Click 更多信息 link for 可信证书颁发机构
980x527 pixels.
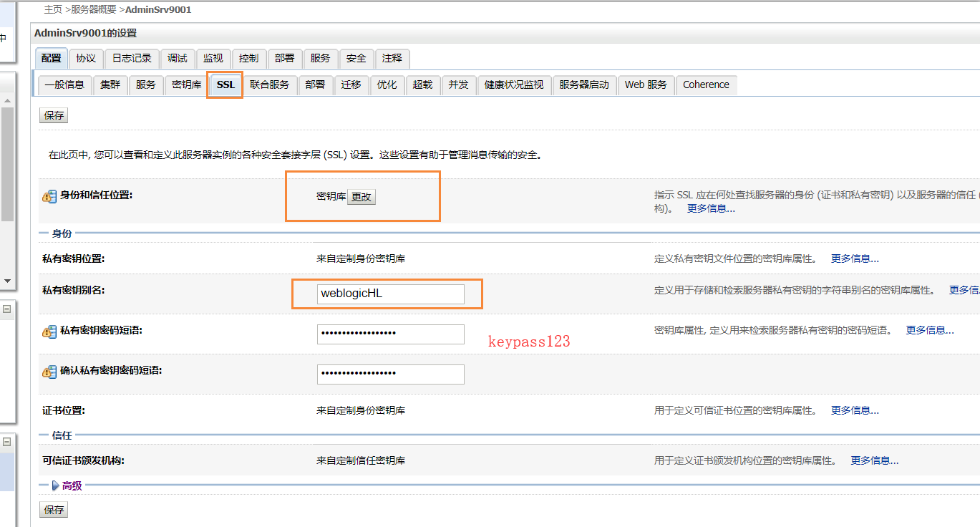875,460
